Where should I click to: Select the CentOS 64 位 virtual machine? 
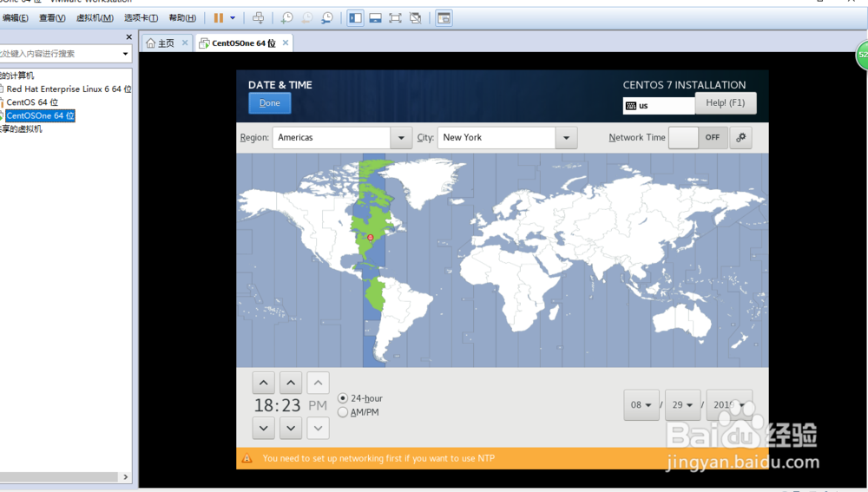32,102
